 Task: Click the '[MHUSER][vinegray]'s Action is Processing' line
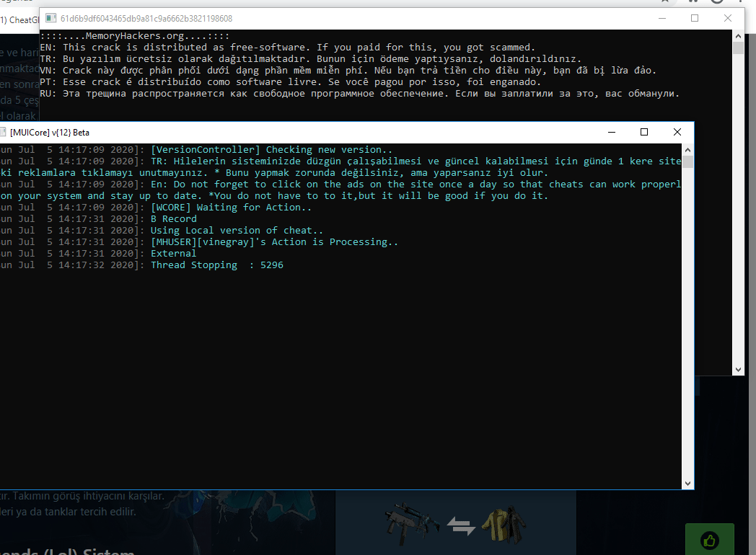[x=274, y=242]
